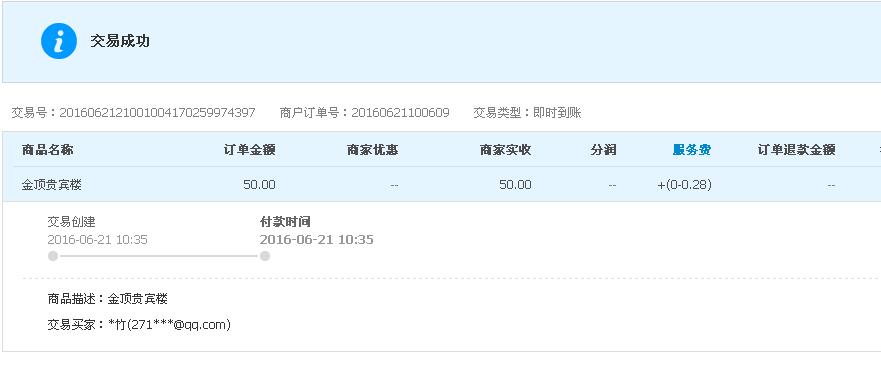Click the 交易创建 timeline dot
The image size is (881, 374).
(x=53, y=256)
